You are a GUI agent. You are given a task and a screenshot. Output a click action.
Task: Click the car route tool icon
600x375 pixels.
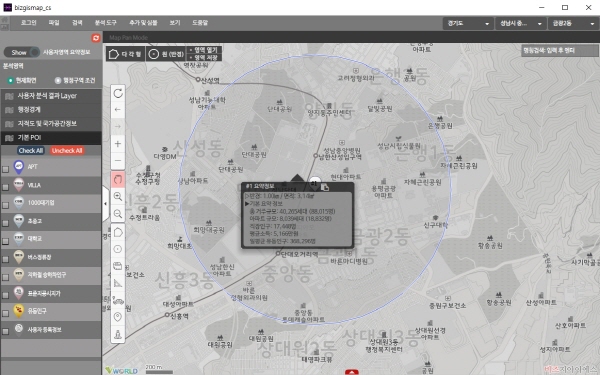click(118, 301)
